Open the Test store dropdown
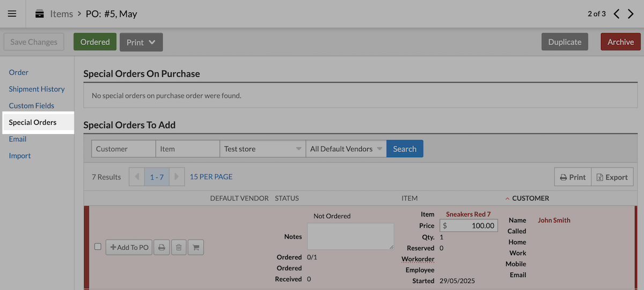The width and height of the screenshot is (644, 290). [x=263, y=149]
